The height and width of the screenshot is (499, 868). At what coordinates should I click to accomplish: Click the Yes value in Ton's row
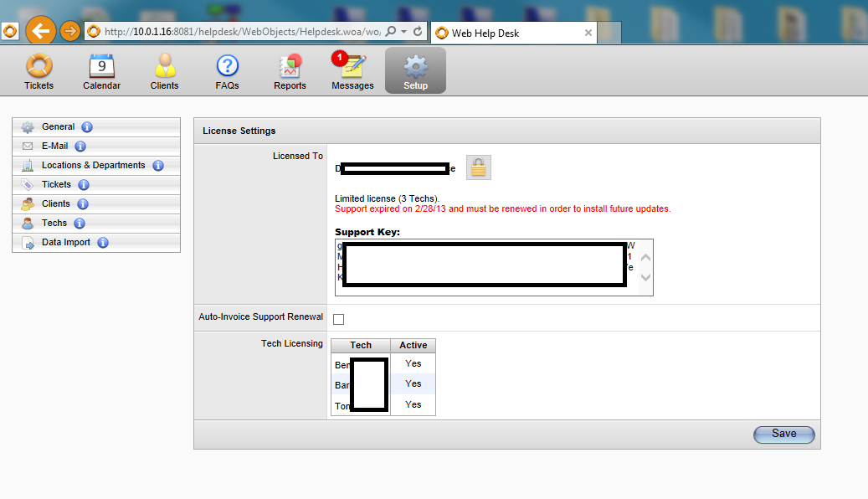413,405
